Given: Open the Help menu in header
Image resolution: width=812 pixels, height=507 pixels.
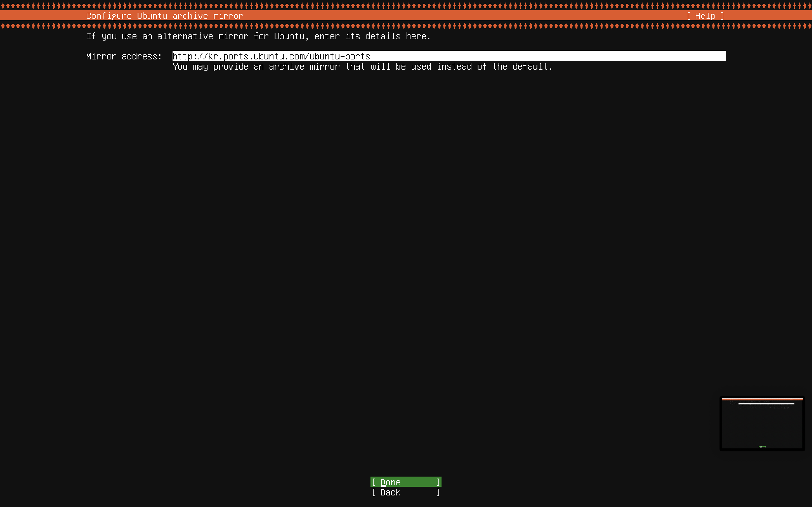Looking at the screenshot, I should [705, 16].
